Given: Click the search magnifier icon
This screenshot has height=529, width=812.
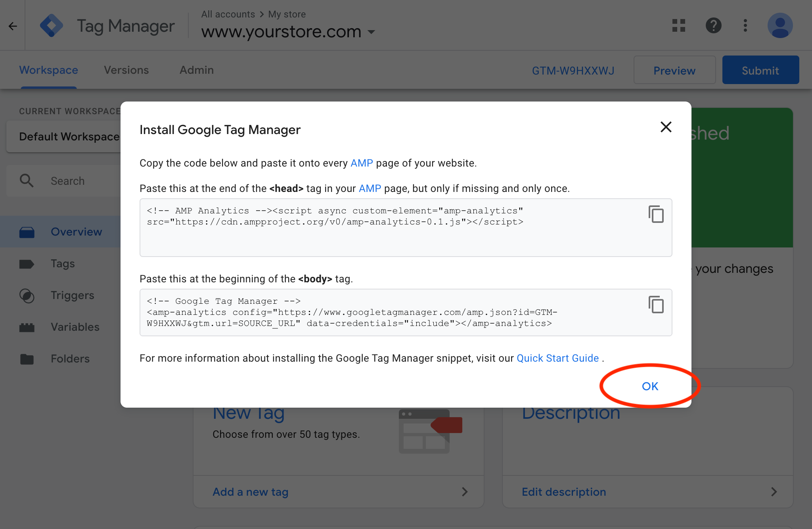Looking at the screenshot, I should [x=27, y=181].
